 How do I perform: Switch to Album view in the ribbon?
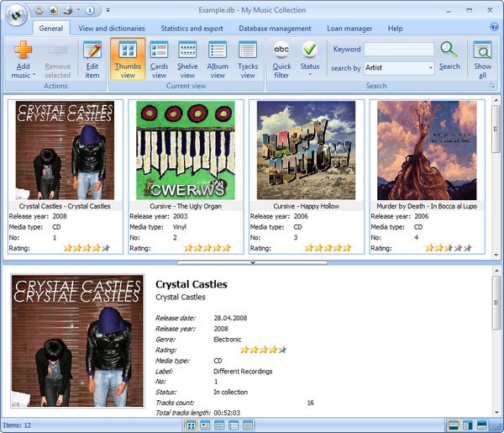click(218, 60)
